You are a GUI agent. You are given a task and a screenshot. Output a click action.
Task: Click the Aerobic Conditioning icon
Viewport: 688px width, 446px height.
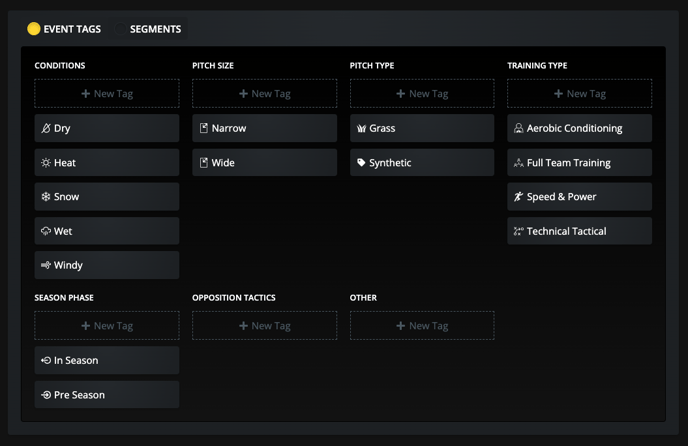click(518, 129)
